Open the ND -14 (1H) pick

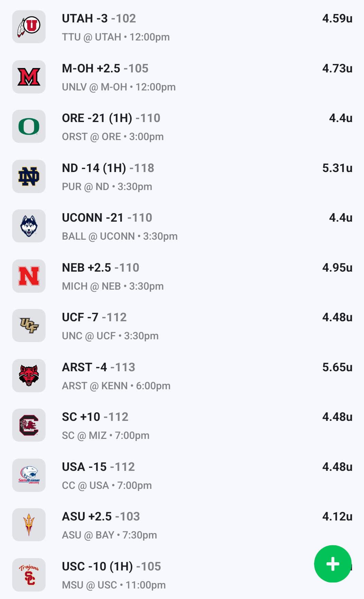(x=108, y=168)
